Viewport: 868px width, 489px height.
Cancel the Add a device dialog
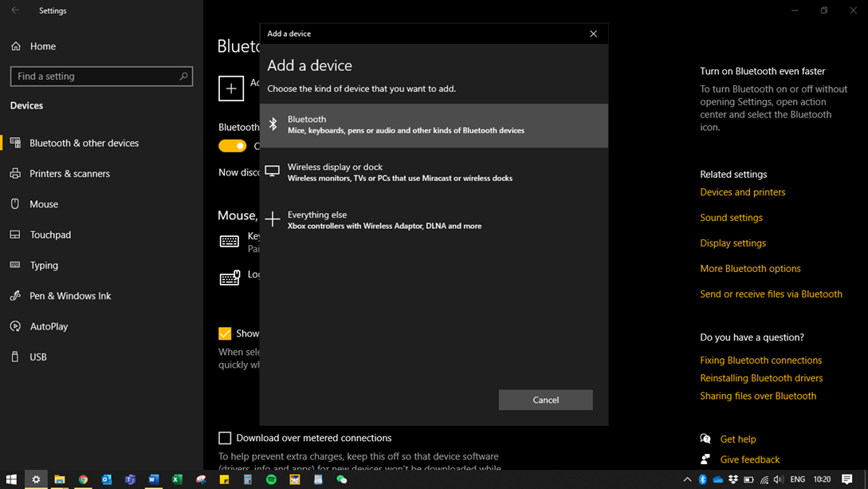[545, 400]
